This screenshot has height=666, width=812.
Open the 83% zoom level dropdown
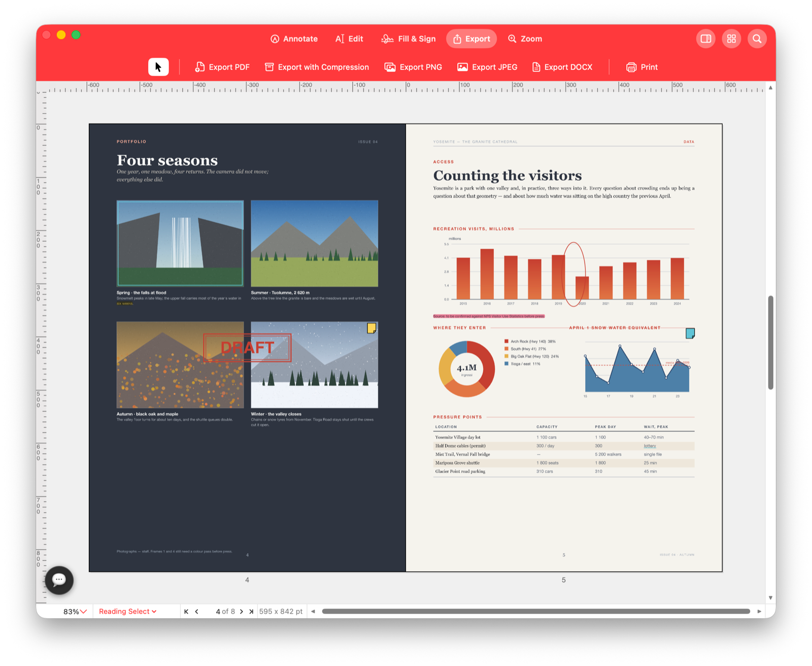click(75, 612)
